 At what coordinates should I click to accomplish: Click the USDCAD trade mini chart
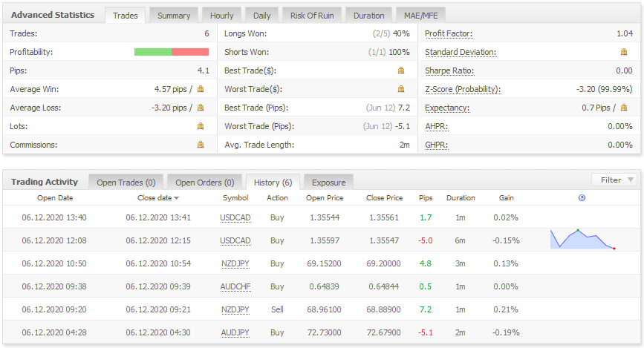click(583, 240)
